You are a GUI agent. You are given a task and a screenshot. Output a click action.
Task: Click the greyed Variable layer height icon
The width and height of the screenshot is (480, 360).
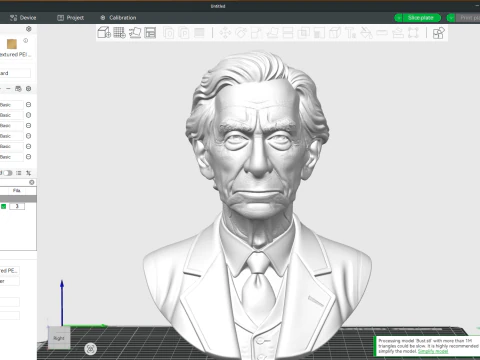coord(199,33)
